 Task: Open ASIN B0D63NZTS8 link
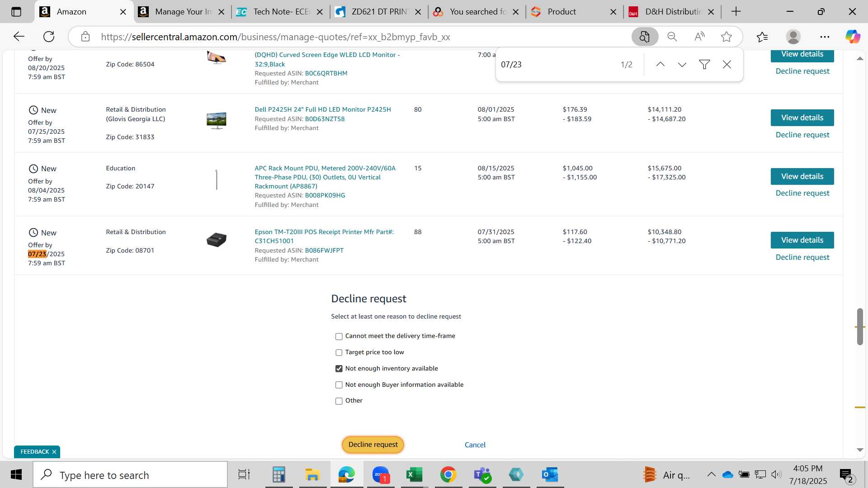(x=325, y=119)
